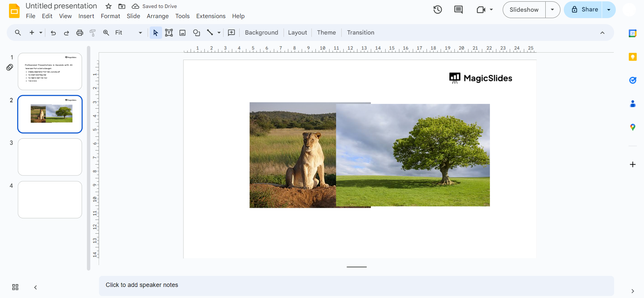The height and width of the screenshot is (298, 644).
Task: Insert a Text box
Action: pyautogui.click(x=169, y=33)
